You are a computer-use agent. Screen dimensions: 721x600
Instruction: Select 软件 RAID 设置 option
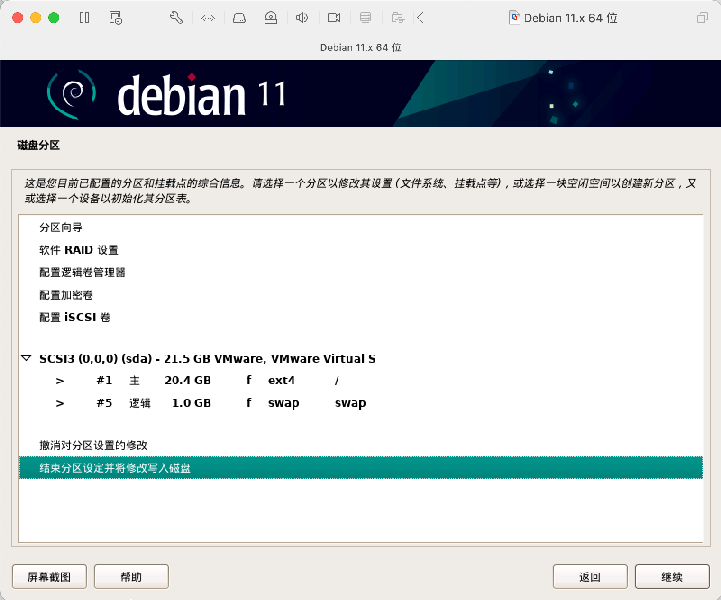tap(360, 250)
